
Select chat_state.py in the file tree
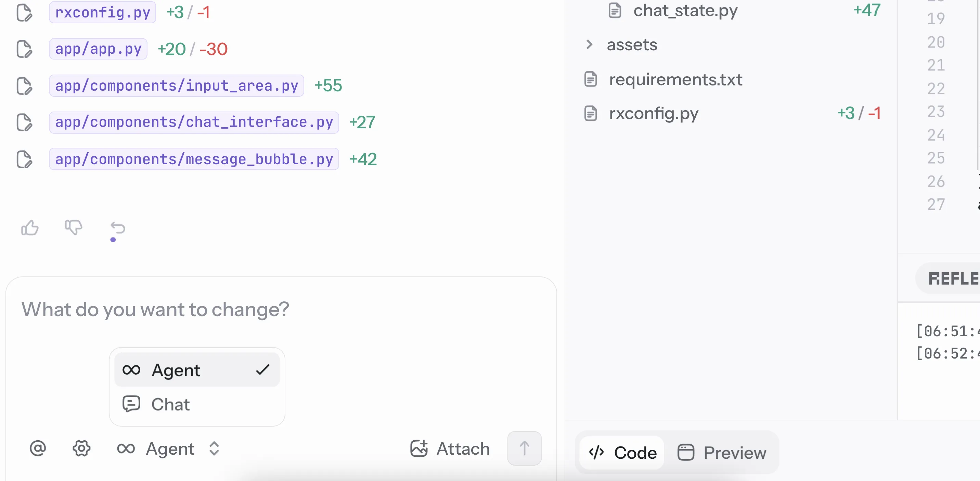pos(685,11)
